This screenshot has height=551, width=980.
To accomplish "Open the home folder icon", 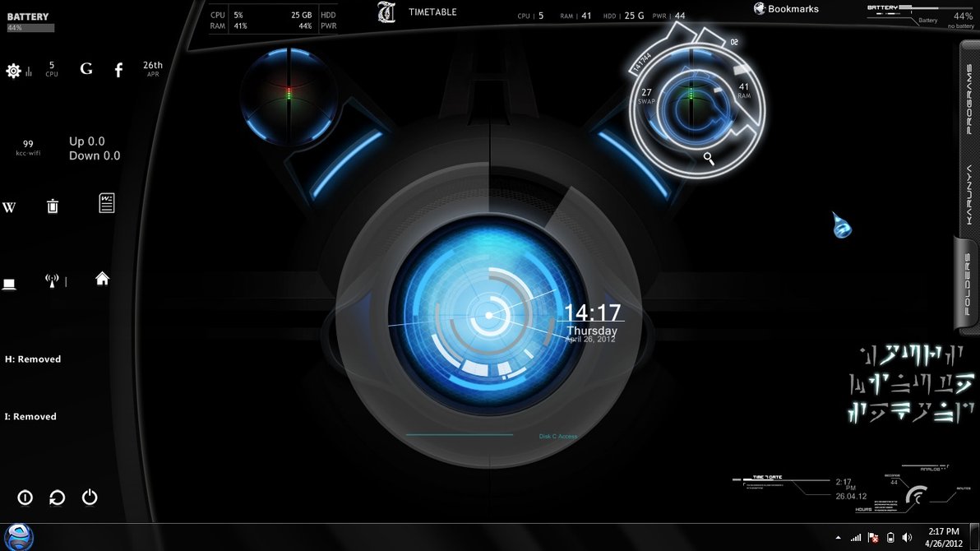I will point(102,279).
